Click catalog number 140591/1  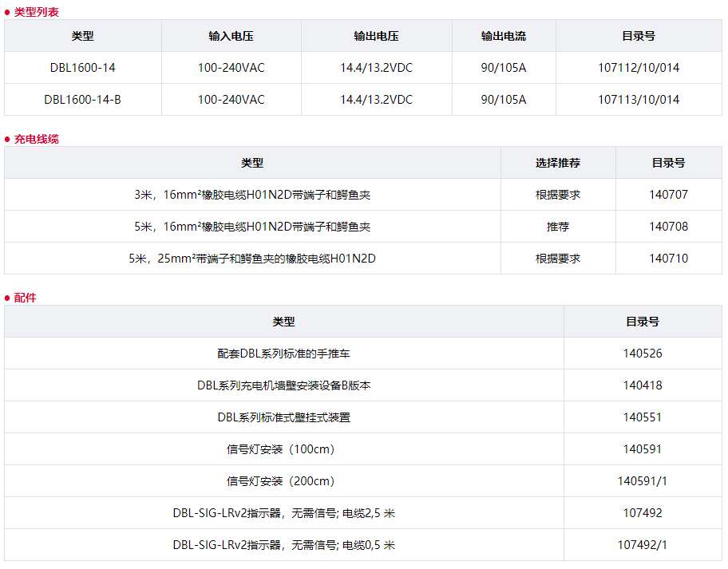(x=642, y=481)
